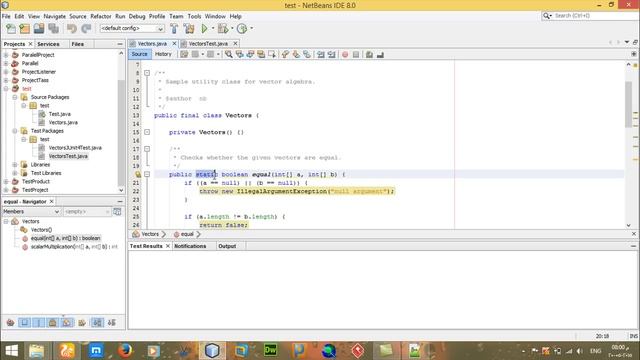Click the Stop Macro Recording icon
Viewport: 640px width, 360px height.
point(356,54)
